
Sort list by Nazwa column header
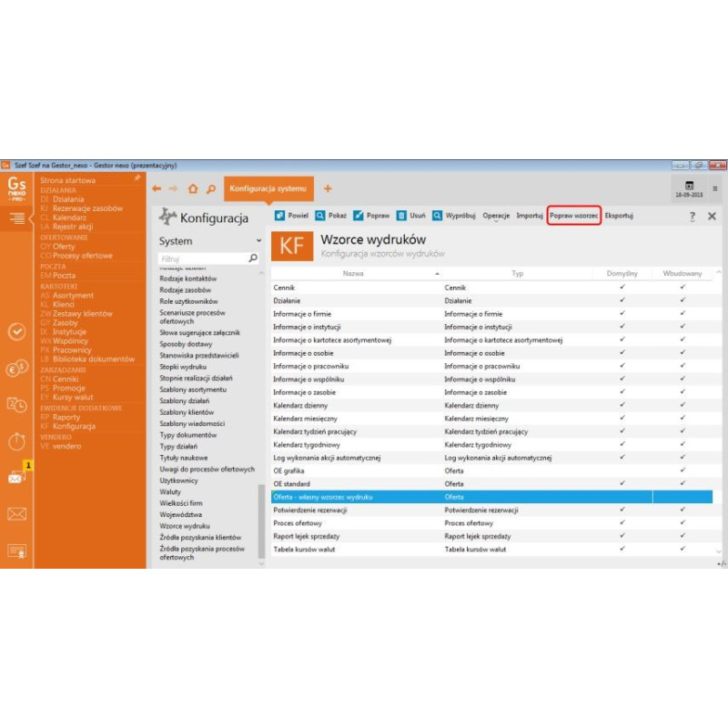click(x=355, y=273)
